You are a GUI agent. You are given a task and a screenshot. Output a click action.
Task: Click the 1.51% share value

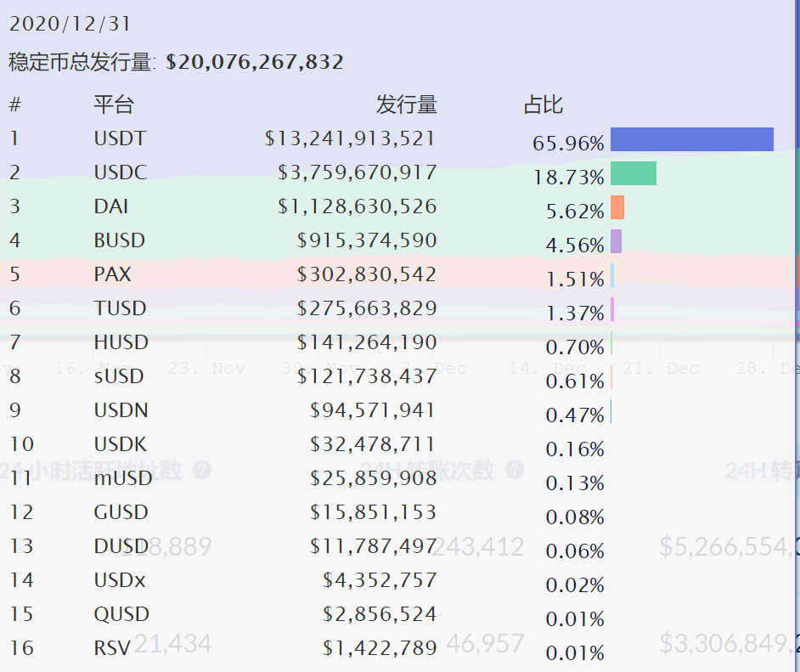575,280
